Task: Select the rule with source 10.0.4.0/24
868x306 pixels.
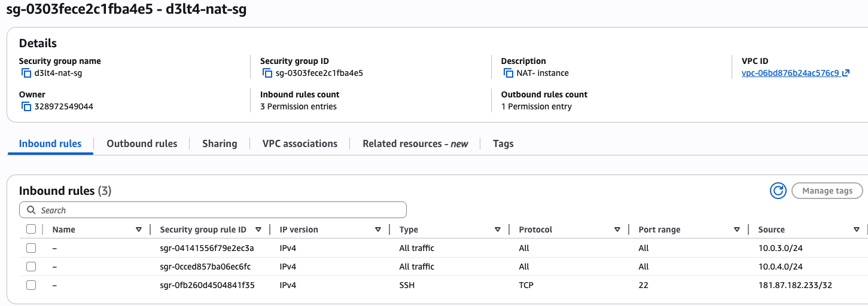Action: point(31,267)
